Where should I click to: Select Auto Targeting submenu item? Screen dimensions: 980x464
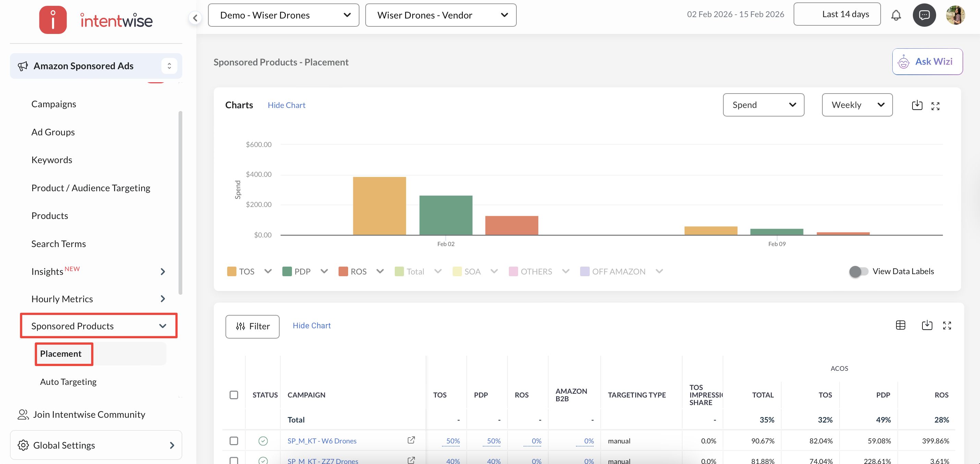pyautogui.click(x=68, y=381)
